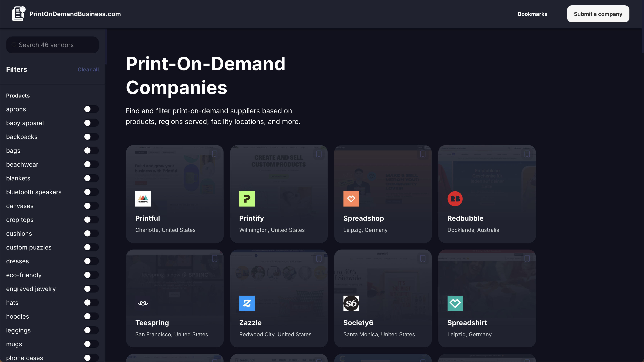Image resolution: width=644 pixels, height=362 pixels.
Task: Turn on the hoodies filter
Action: click(91, 317)
